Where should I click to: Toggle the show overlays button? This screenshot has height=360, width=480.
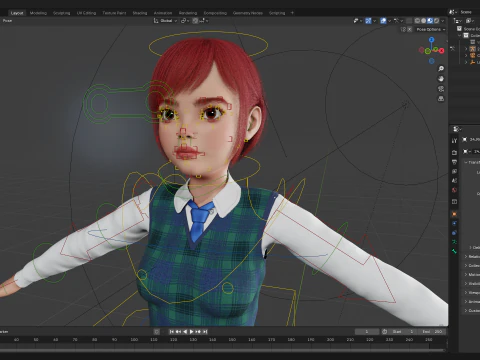[x=383, y=21]
